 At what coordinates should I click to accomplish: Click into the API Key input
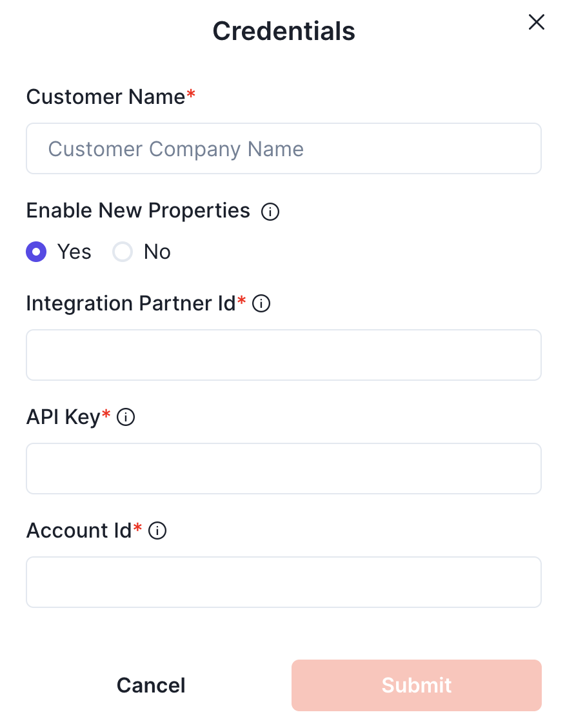coord(283,469)
